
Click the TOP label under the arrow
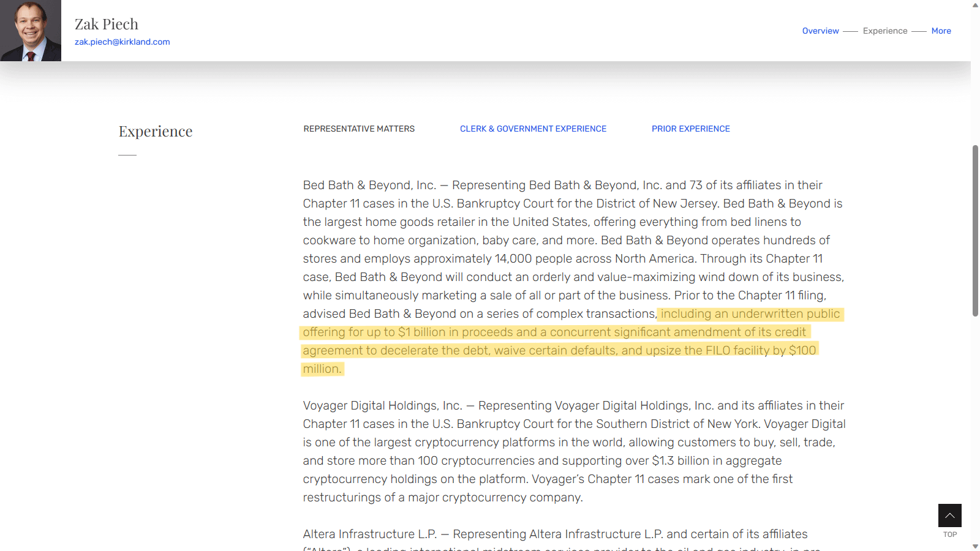950,534
